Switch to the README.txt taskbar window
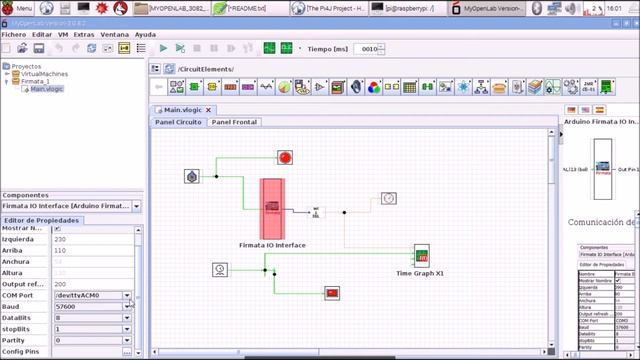This screenshot has width=640, height=360. [x=250, y=8]
